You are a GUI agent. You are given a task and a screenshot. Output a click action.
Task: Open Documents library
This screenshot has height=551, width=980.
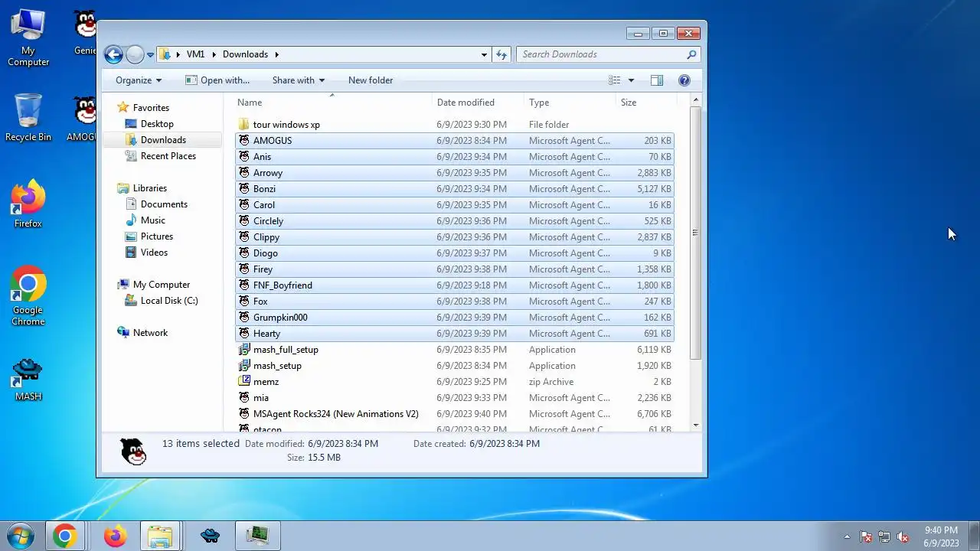pos(164,204)
